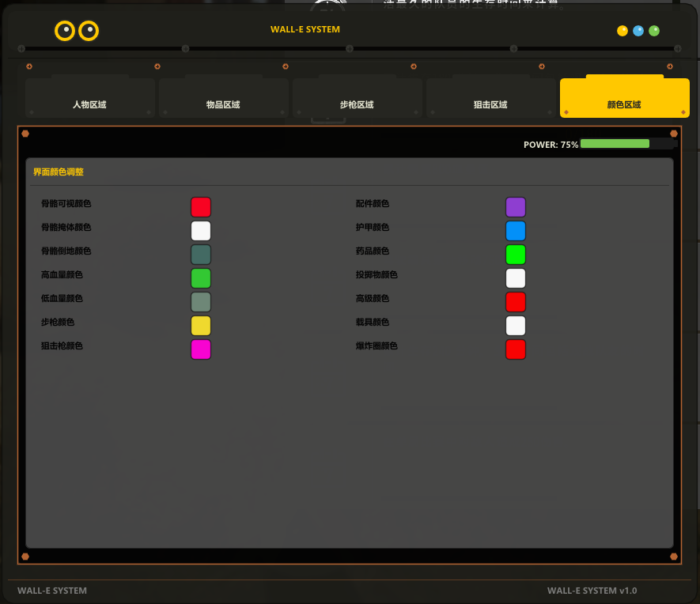Go to the 狙击区域 tab
This screenshot has height=604, width=700.
point(490,104)
